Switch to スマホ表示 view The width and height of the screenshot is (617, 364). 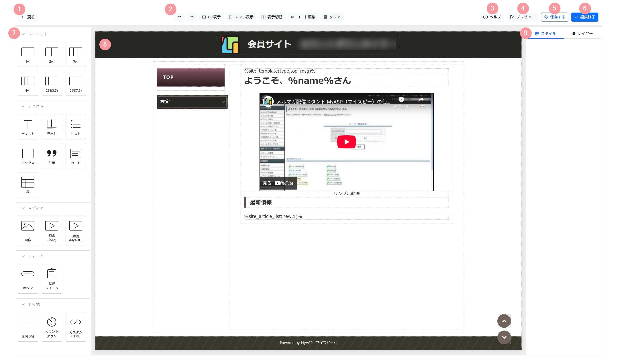point(241,17)
